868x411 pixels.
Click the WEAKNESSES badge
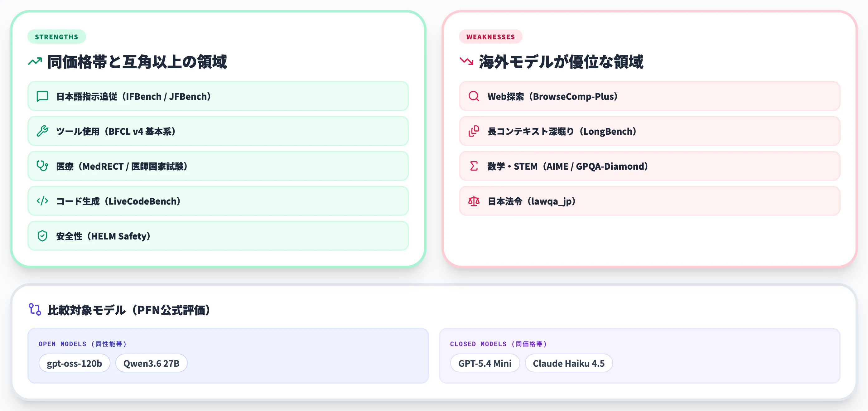tap(491, 37)
